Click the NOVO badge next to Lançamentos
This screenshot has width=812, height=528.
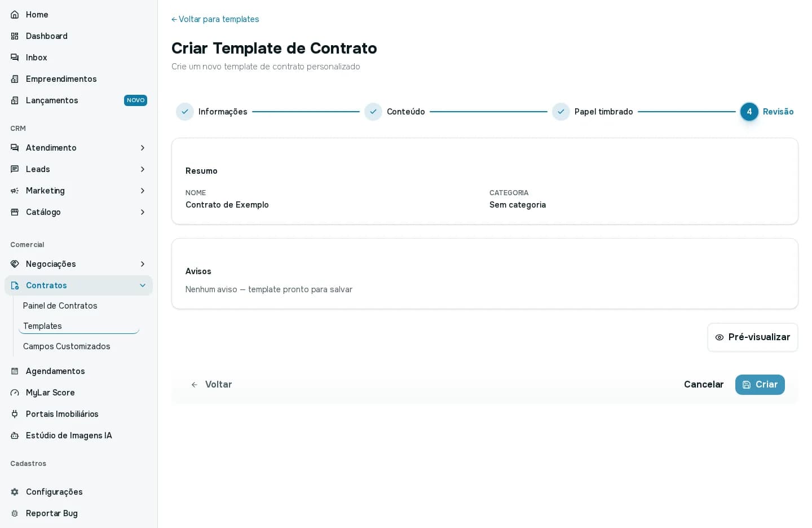[135, 100]
